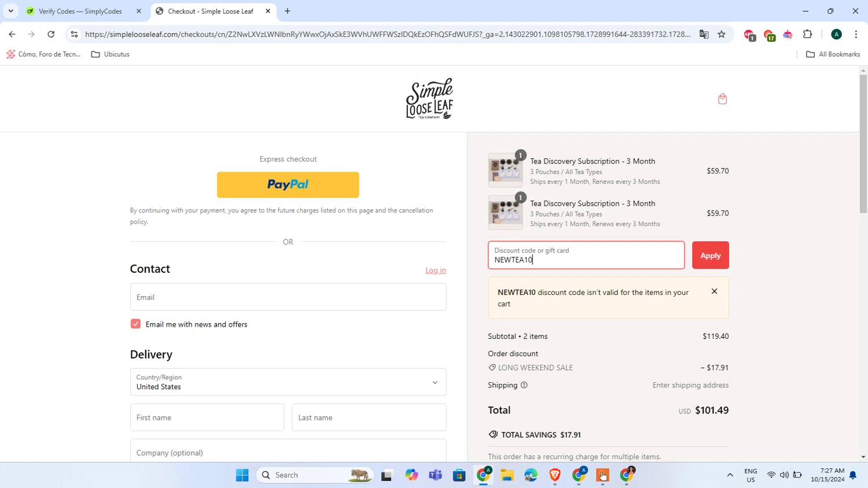The height and width of the screenshot is (488, 868).
Task: Open Brave browser from the taskbar
Action: click(x=555, y=475)
